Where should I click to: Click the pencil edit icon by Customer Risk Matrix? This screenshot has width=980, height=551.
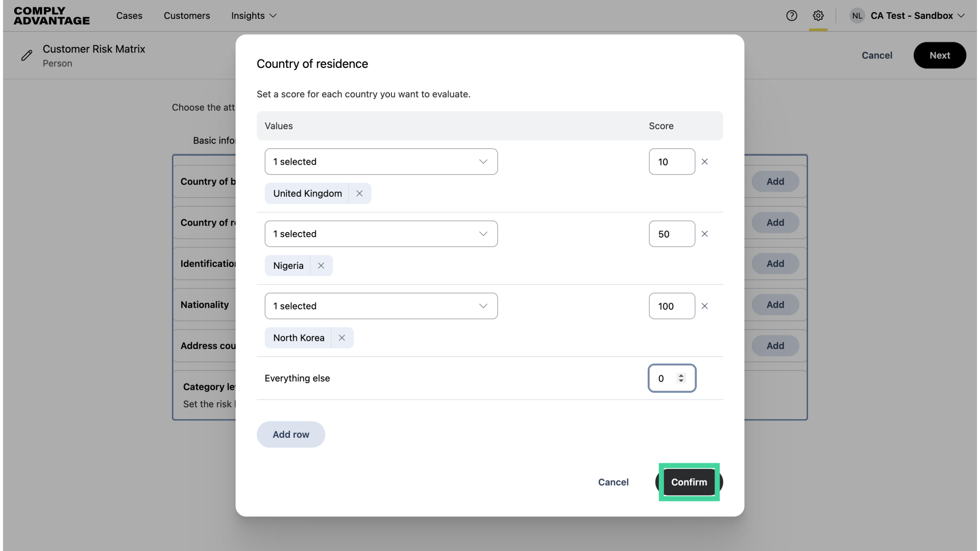click(x=27, y=55)
